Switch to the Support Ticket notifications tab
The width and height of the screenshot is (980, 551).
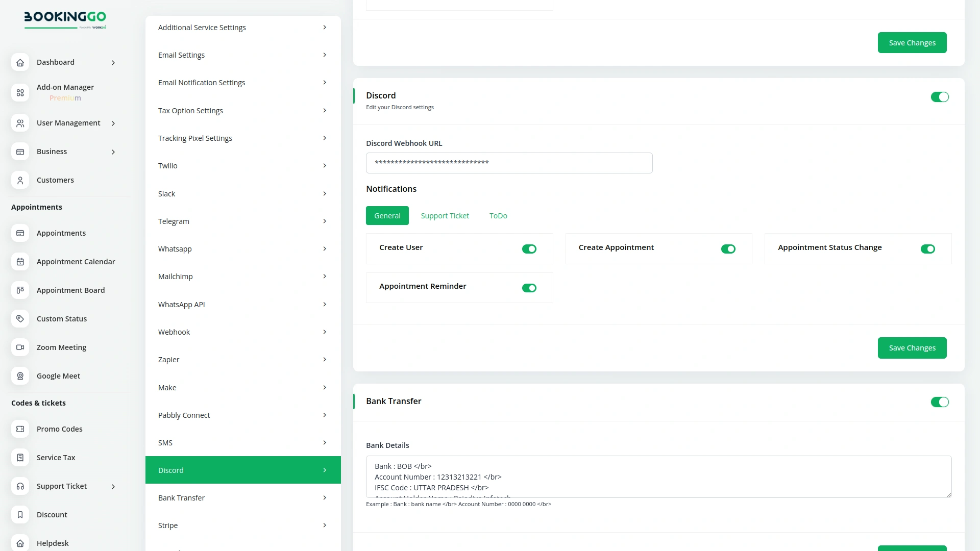(445, 215)
